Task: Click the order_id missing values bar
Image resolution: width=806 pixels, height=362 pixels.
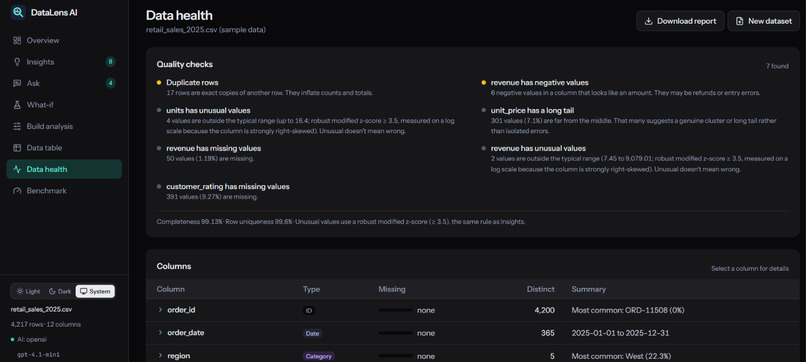Action: click(395, 310)
